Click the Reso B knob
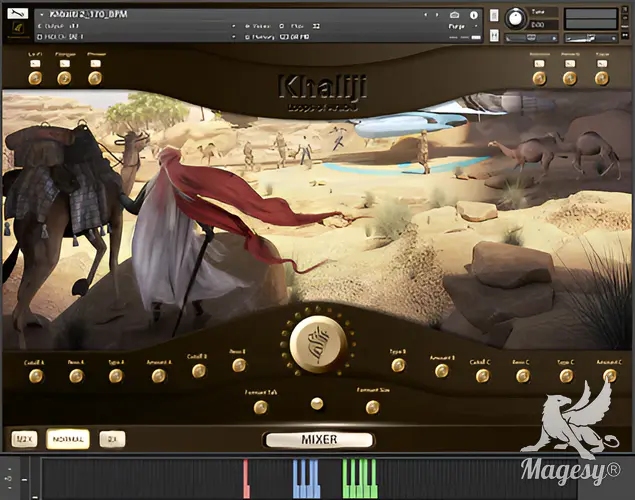635x500 pixels. tap(239, 365)
